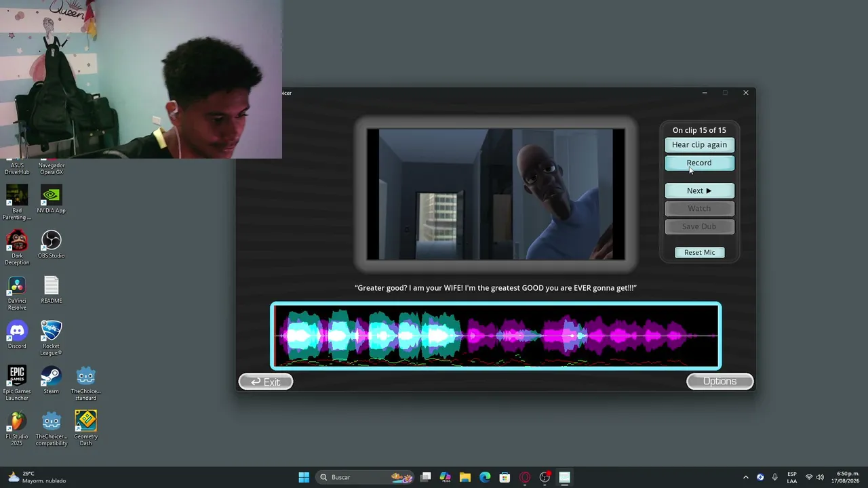
Task: Open File Explorer from the taskbar
Action: (465, 477)
